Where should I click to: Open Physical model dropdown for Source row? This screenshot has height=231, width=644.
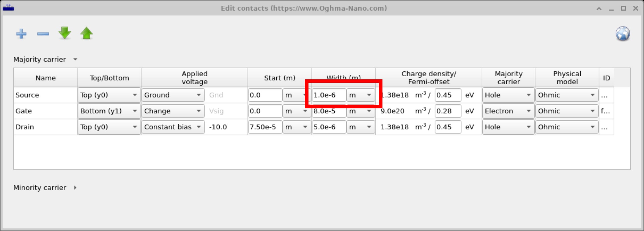pos(567,95)
